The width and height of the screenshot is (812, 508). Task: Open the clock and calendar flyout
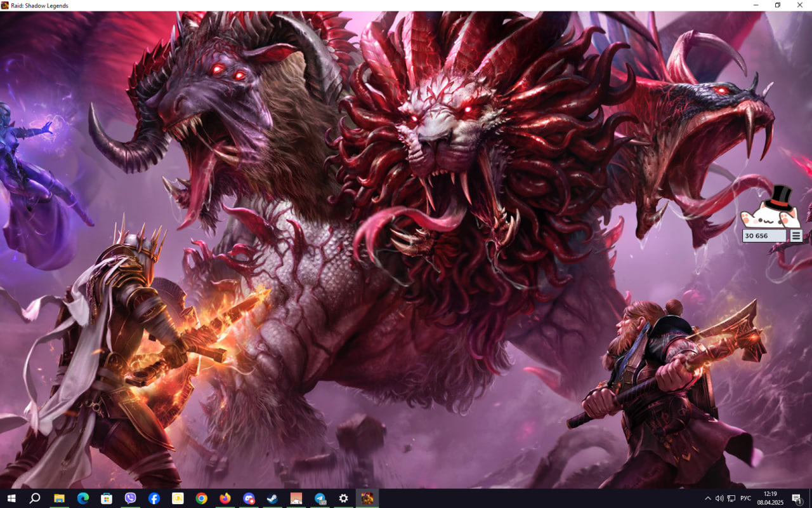coord(770,498)
